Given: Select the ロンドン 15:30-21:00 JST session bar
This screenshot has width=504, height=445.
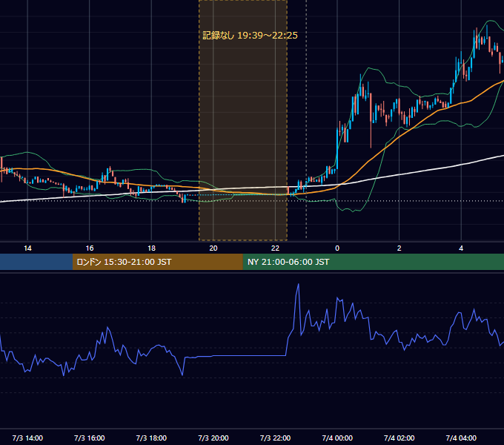Looking at the screenshot, I should point(157,262).
